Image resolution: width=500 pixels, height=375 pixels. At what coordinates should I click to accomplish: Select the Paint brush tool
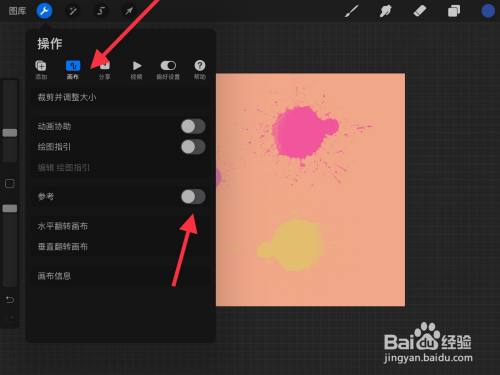(352, 11)
